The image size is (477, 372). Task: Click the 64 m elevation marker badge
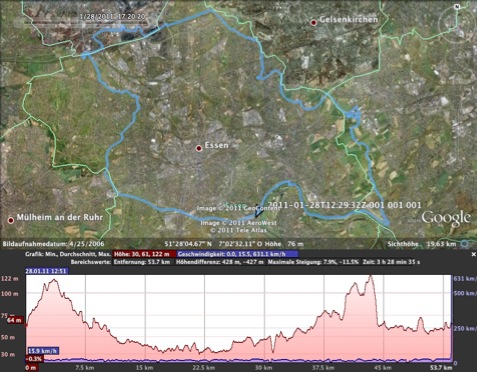(15, 320)
